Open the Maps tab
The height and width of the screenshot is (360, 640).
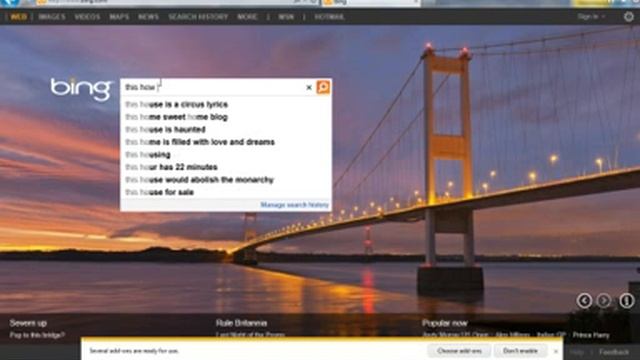click(119, 17)
